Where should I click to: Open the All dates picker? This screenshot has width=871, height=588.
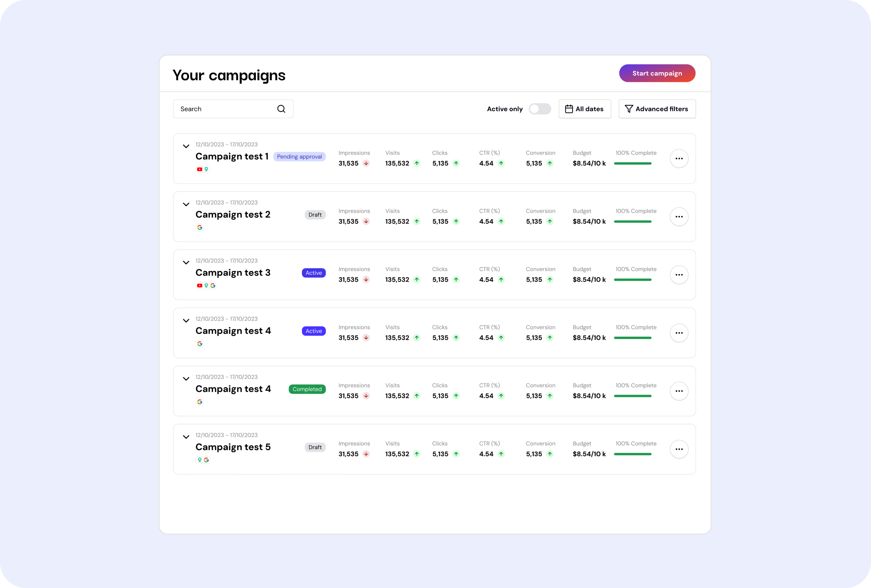pyautogui.click(x=584, y=109)
